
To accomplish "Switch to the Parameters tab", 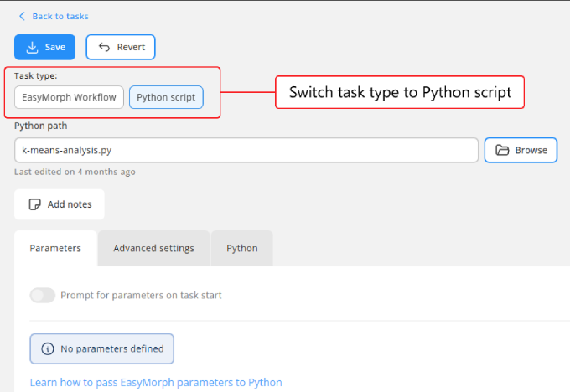I will coord(55,248).
